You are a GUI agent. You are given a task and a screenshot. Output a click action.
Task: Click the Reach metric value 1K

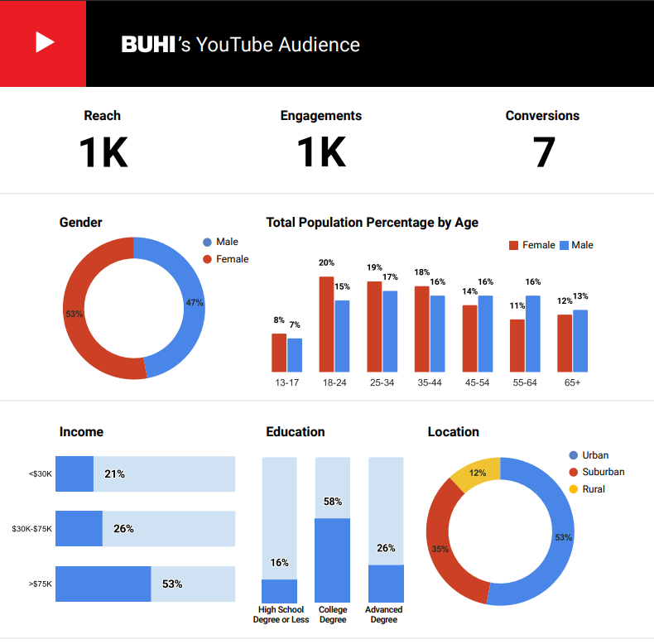(103, 152)
